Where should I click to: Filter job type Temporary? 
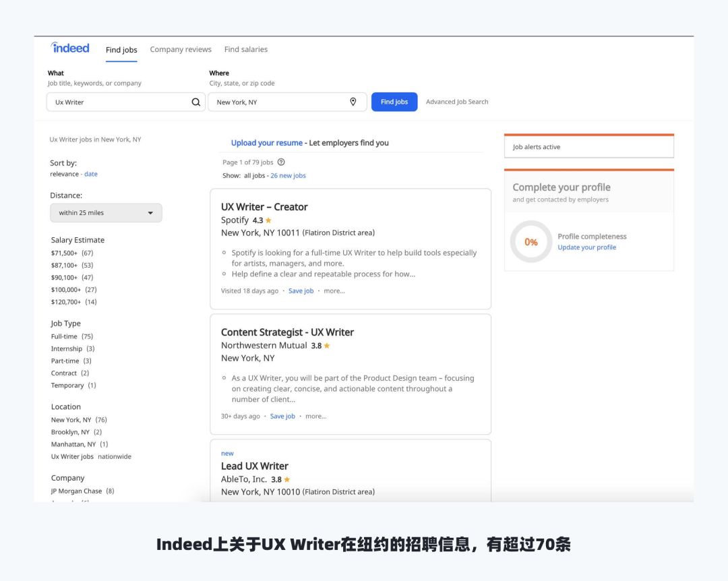73,386
